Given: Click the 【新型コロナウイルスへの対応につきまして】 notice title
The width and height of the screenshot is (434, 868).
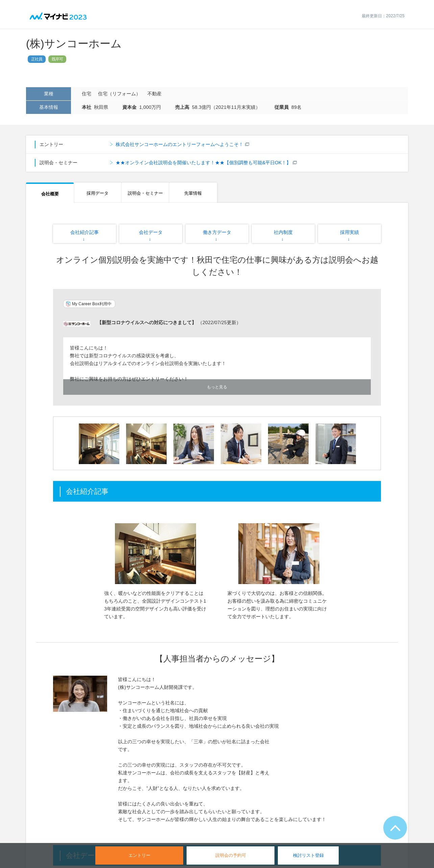Looking at the screenshot, I should click(x=147, y=322).
